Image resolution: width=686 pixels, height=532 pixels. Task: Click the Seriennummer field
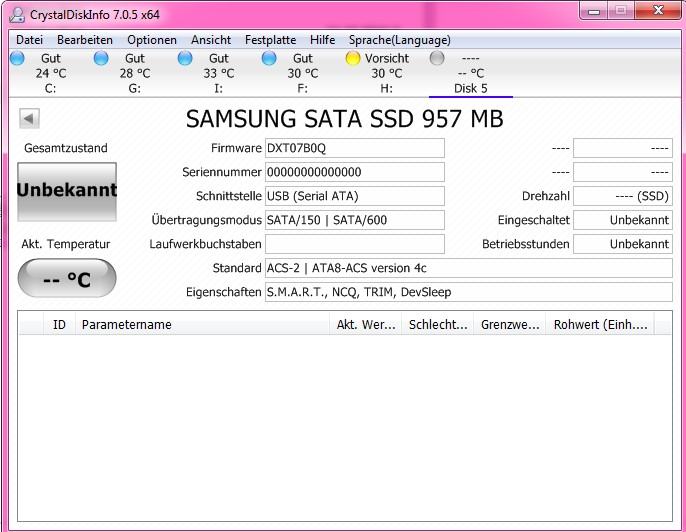coord(355,172)
